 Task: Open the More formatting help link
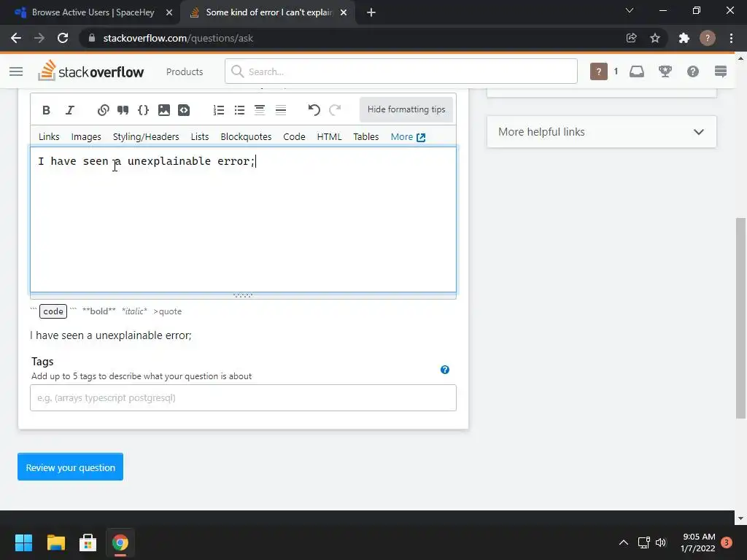(408, 136)
